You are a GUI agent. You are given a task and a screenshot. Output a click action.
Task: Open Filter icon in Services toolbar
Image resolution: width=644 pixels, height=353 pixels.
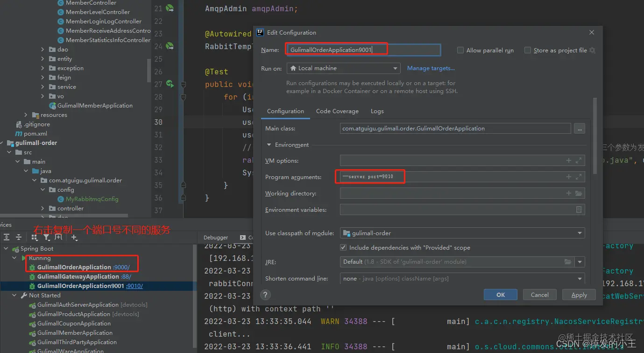47,238
